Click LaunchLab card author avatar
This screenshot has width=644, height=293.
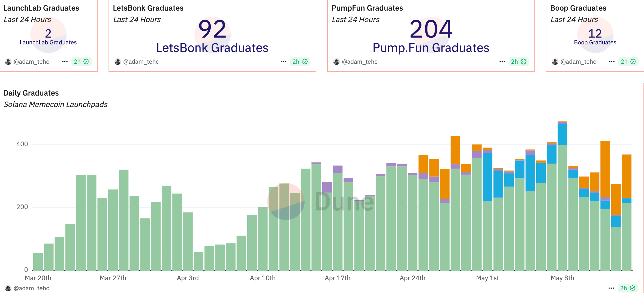(8, 62)
